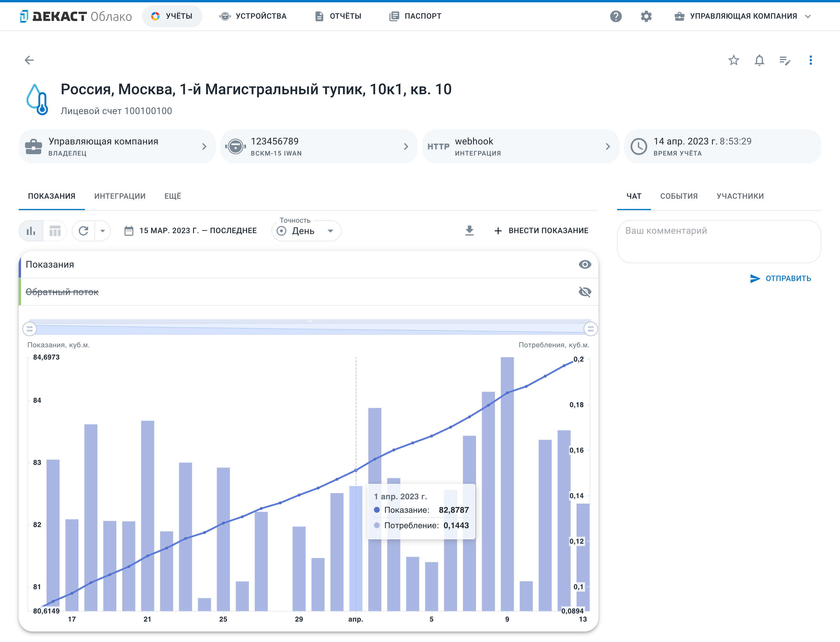Open the Управляющая компания owner card
The height and width of the screenshot is (642, 840).
click(x=117, y=146)
